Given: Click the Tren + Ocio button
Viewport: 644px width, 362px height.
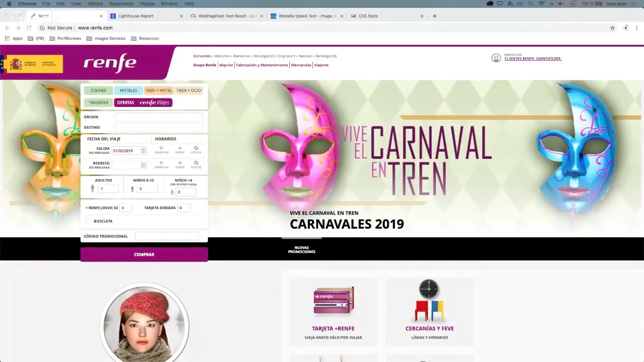Looking at the screenshot, I should click(189, 90).
